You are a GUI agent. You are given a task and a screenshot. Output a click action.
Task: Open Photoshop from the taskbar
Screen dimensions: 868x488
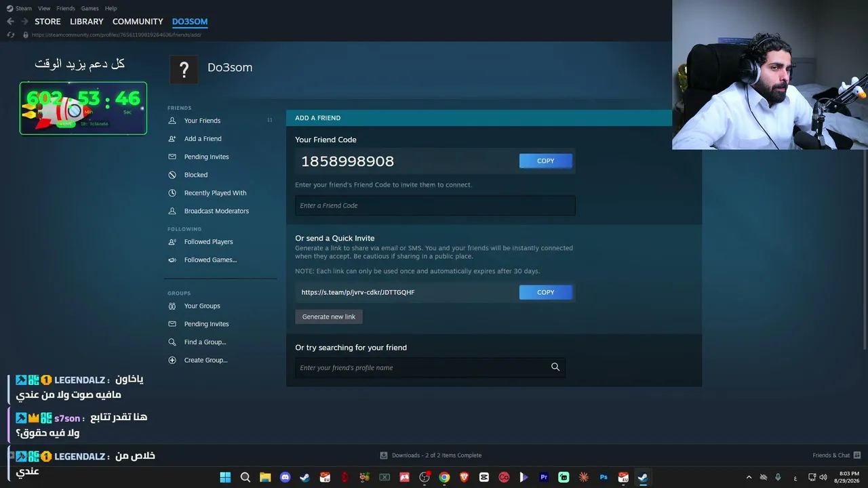(x=603, y=477)
